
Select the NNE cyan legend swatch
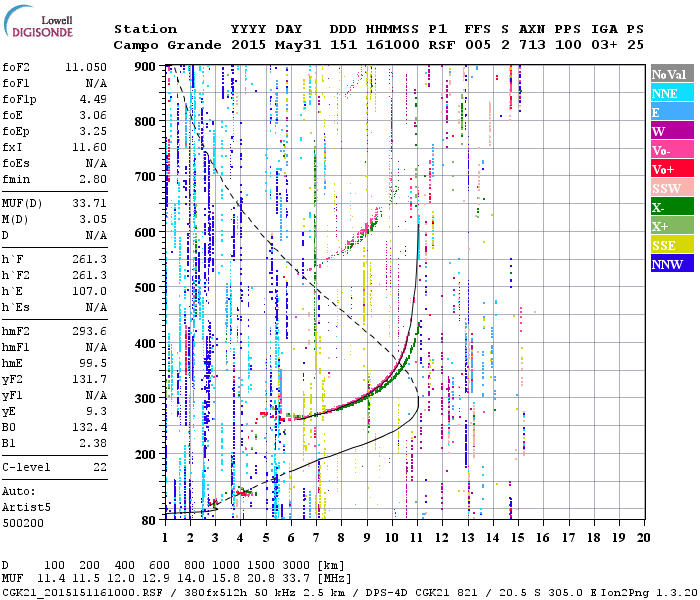coord(672,93)
